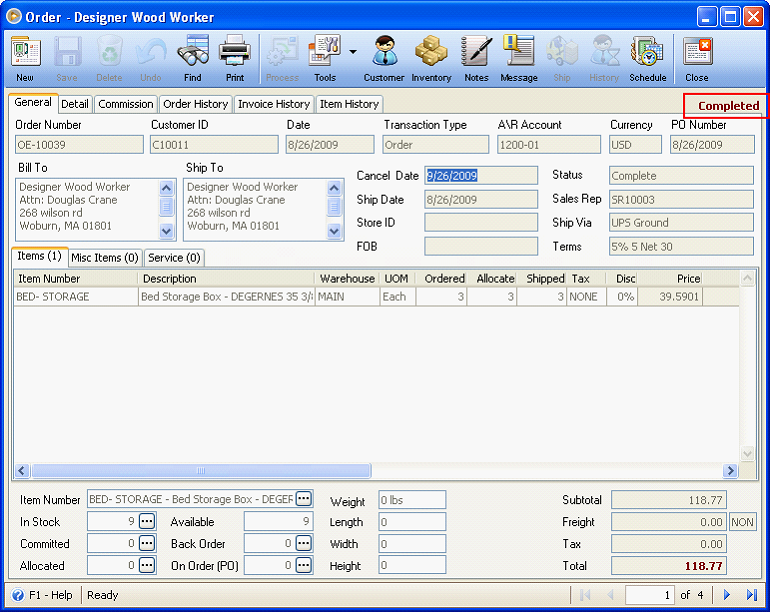
Task: Click the Customer ID field
Action: 214,145
